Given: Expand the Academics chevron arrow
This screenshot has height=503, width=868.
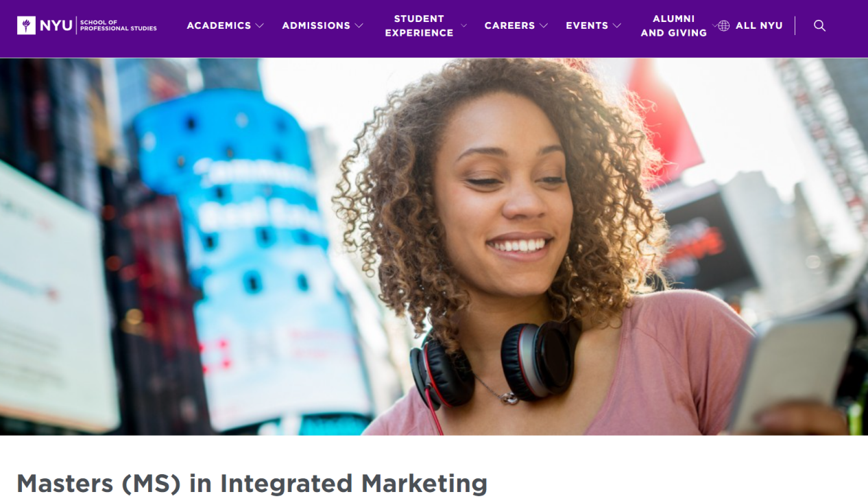Looking at the screenshot, I should (x=259, y=25).
